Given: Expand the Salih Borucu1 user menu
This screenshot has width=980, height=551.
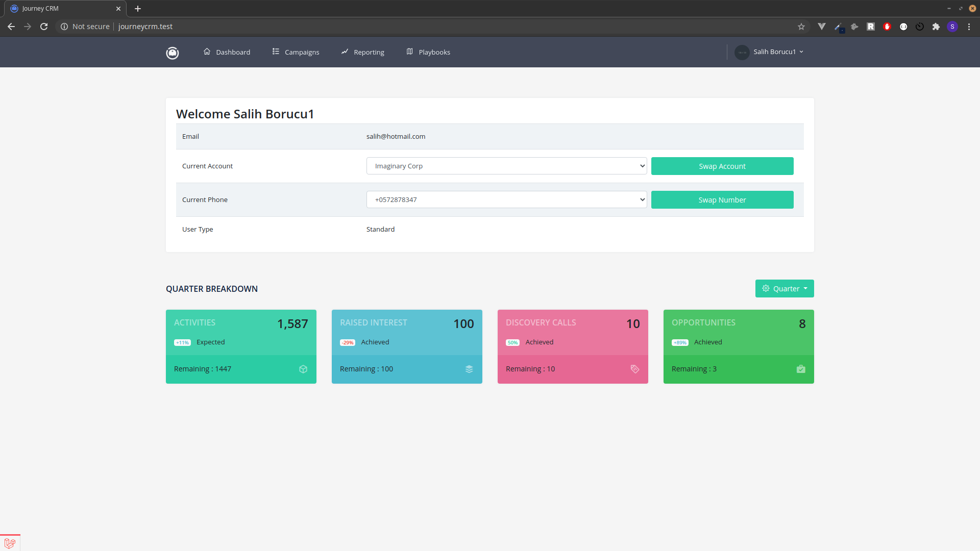Looking at the screenshot, I should click(778, 52).
